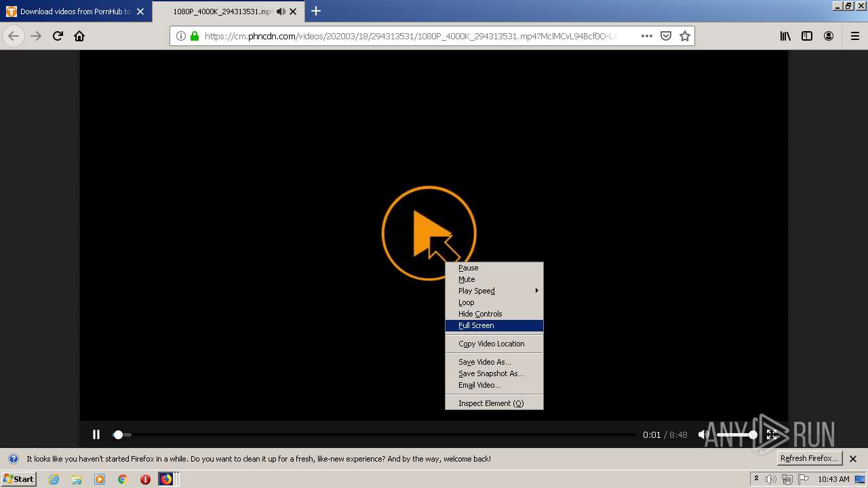
Task: Show site information icon in address bar
Action: click(181, 36)
